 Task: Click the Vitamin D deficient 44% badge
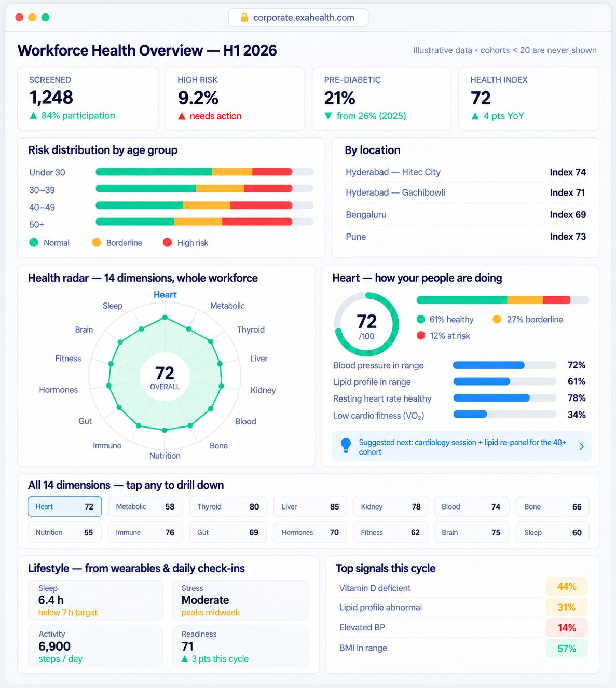567,586
